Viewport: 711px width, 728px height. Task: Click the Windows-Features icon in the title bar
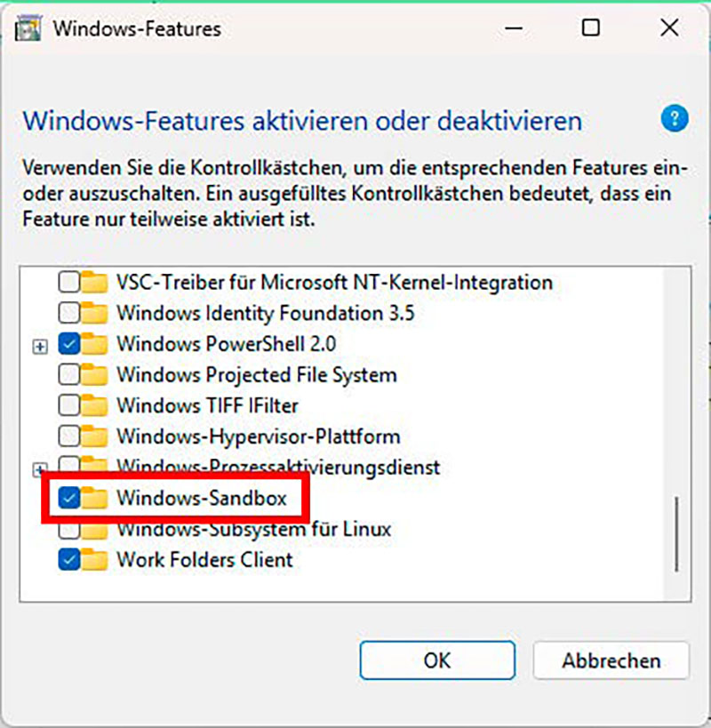click(x=28, y=28)
